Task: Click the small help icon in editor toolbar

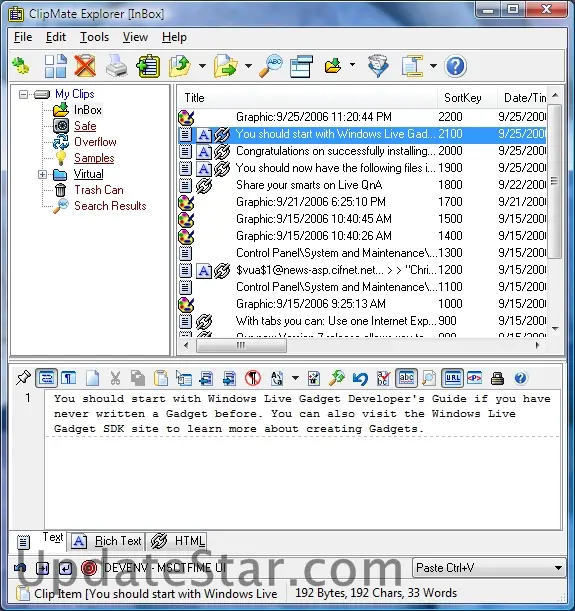Action: coord(520,378)
